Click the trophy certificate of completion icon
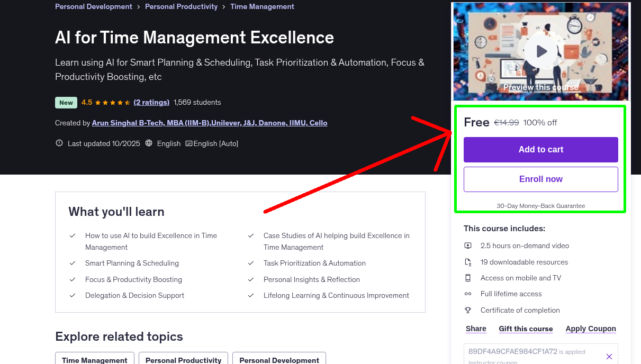The width and height of the screenshot is (641, 364). (468, 310)
